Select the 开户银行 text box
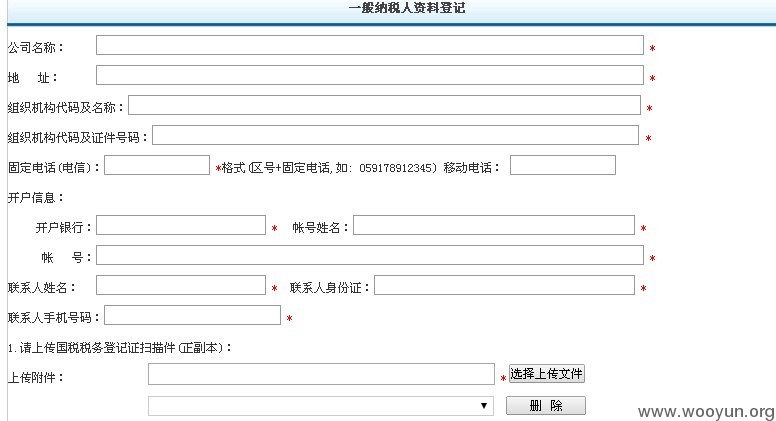Screen dimensions: 776x421 tap(181, 225)
